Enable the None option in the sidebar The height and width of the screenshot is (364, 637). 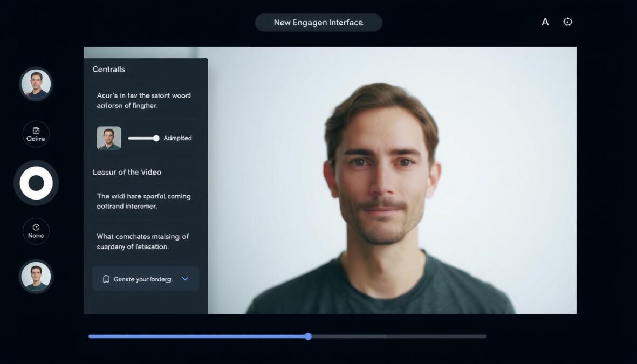click(36, 231)
